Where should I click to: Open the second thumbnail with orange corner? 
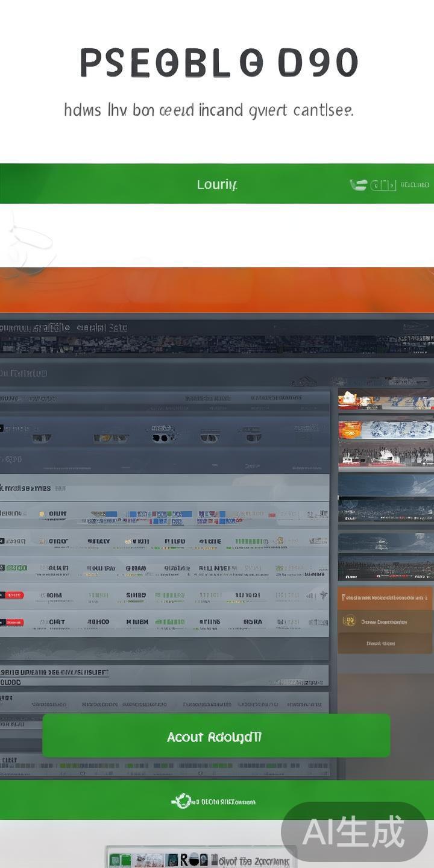385,429
